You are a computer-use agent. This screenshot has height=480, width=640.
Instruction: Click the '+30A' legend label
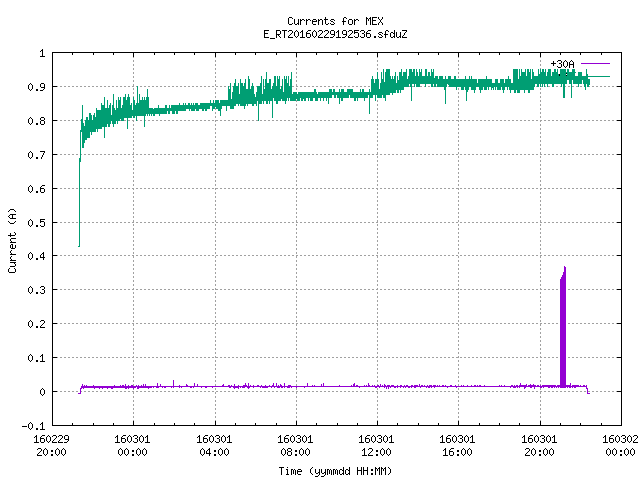pos(562,64)
